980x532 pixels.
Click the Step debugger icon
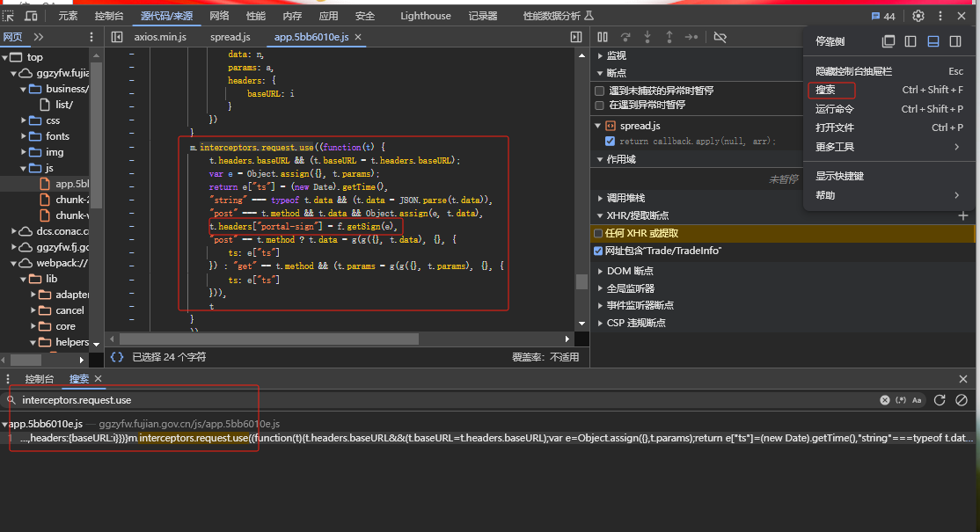691,37
